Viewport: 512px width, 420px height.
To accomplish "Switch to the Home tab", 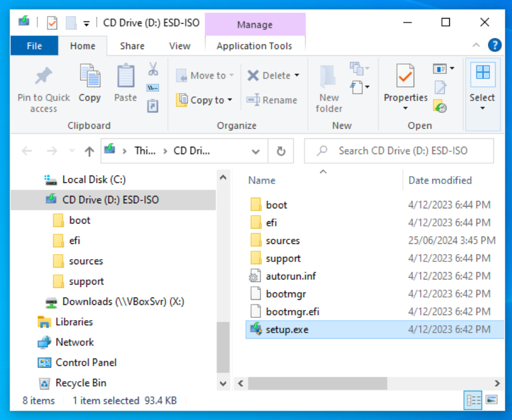I will pos(83,46).
